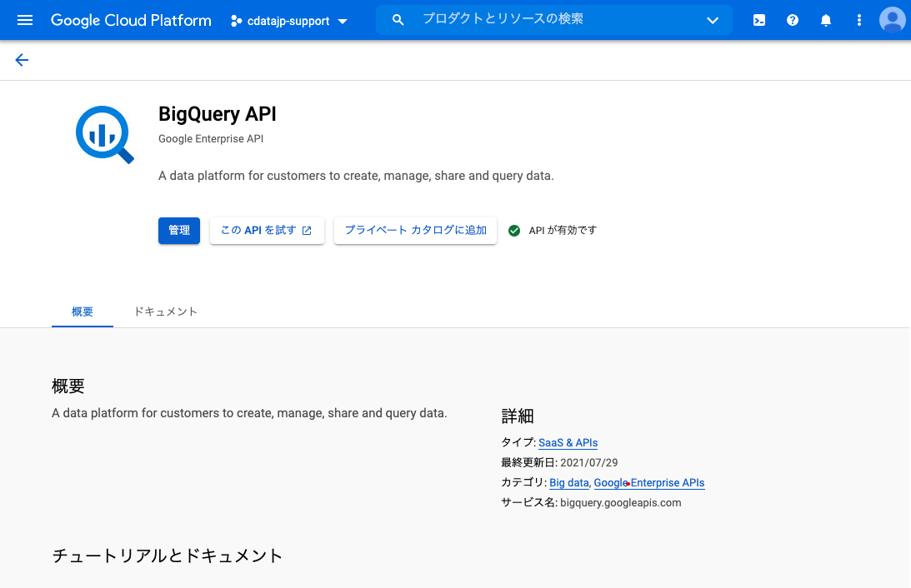Click the cdatajp-support project icon

click(x=236, y=21)
